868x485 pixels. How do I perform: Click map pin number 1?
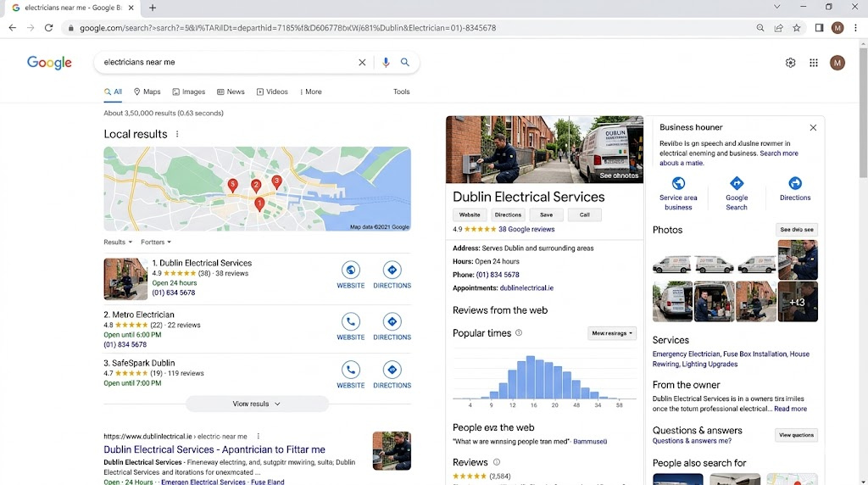[259, 204]
